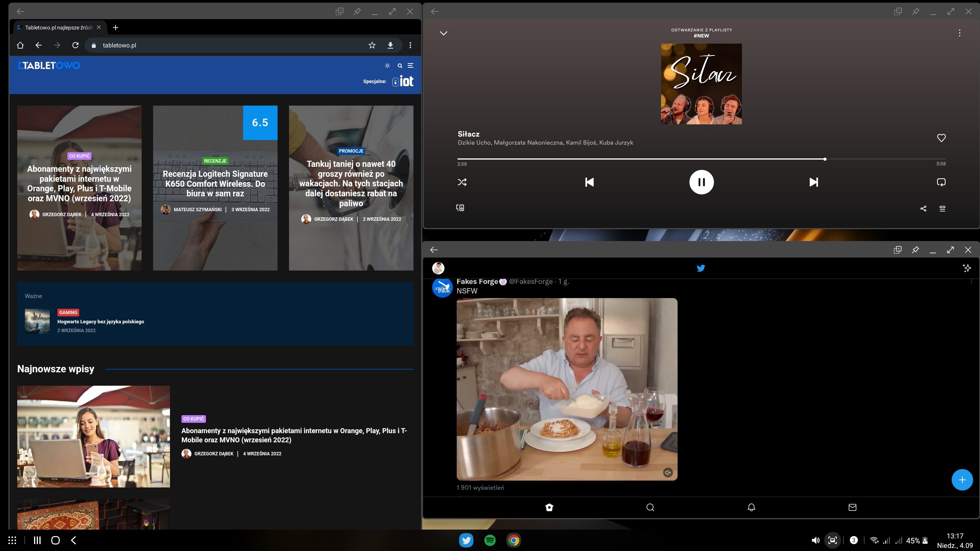Open fuel discount article
This screenshot has height=551, width=980.
[x=351, y=184]
